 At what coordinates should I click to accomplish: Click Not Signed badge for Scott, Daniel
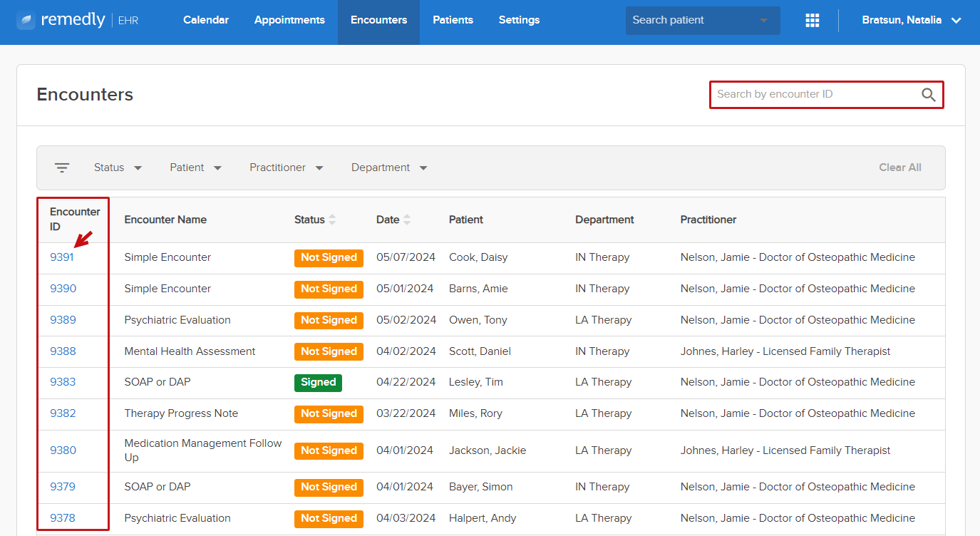pyautogui.click(x=329, y=352)
